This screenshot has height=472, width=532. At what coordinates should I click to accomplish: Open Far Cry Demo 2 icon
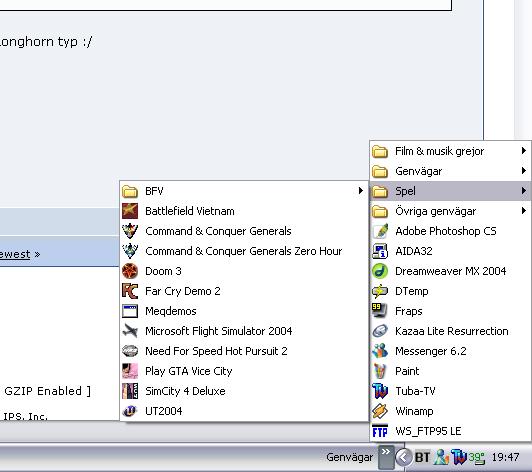tap(130, 291)
